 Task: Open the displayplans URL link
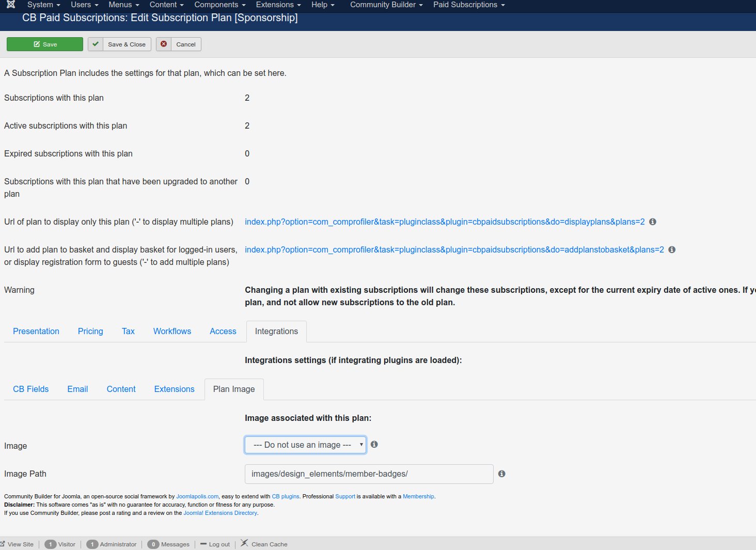click(445, 222)
